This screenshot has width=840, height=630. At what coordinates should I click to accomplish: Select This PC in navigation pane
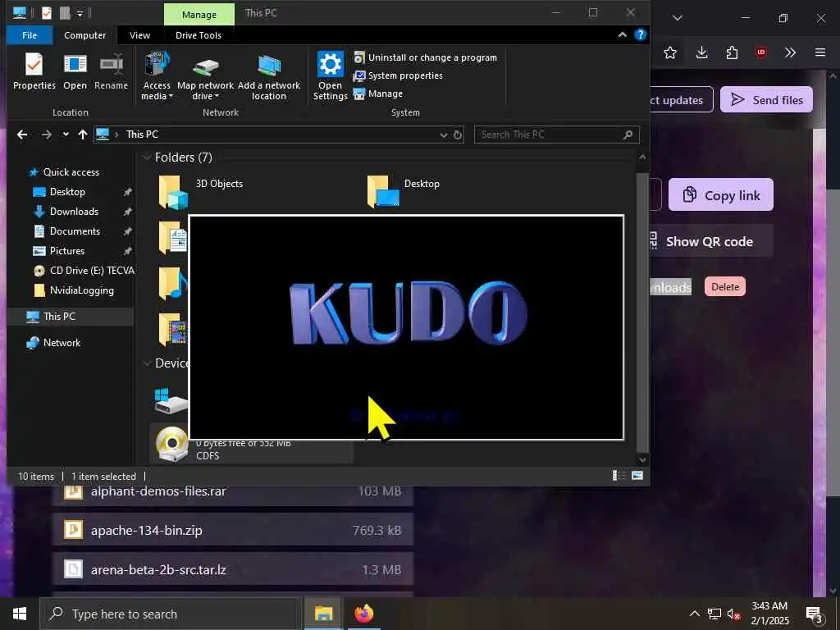click(59, 317)
